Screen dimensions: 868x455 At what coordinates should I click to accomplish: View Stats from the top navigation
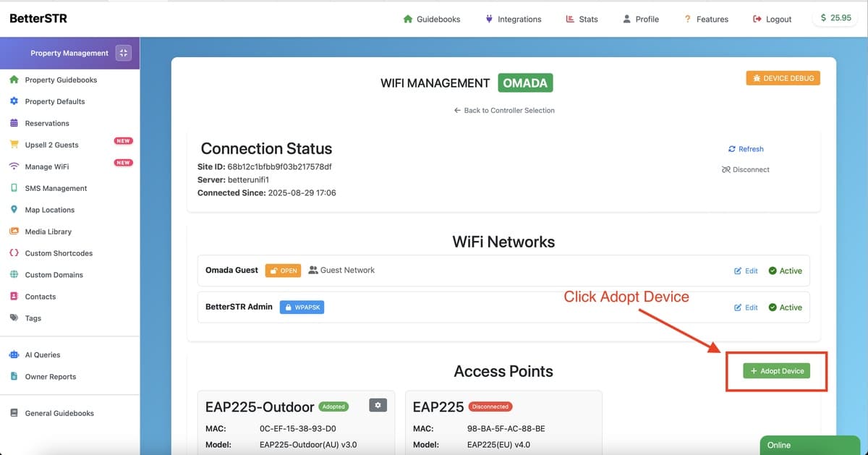[x=582, y=19]
